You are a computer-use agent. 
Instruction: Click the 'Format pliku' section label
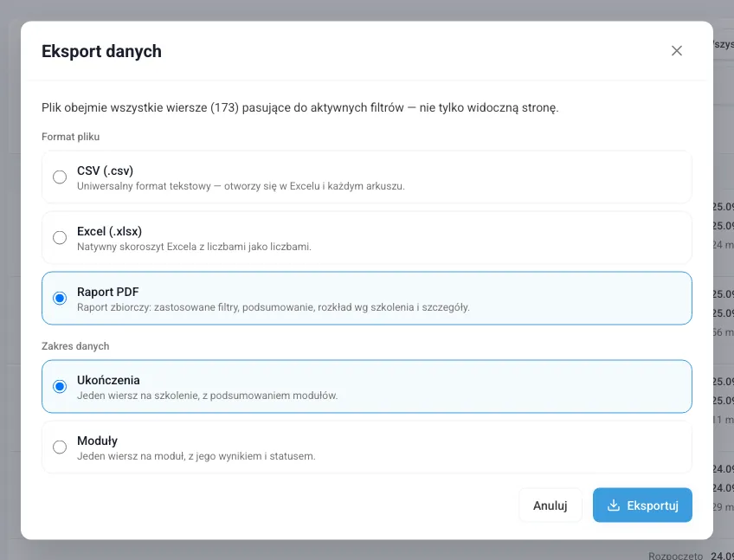pos(71,137)
